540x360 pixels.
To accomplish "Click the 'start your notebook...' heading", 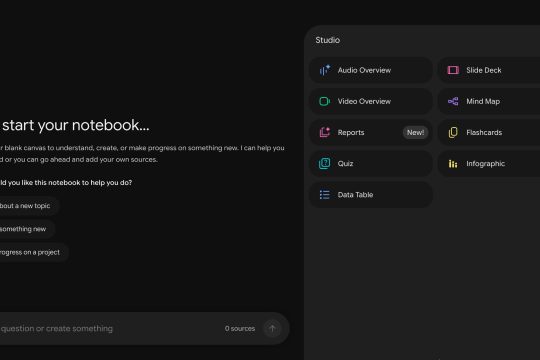I will [x=76, y=125].
